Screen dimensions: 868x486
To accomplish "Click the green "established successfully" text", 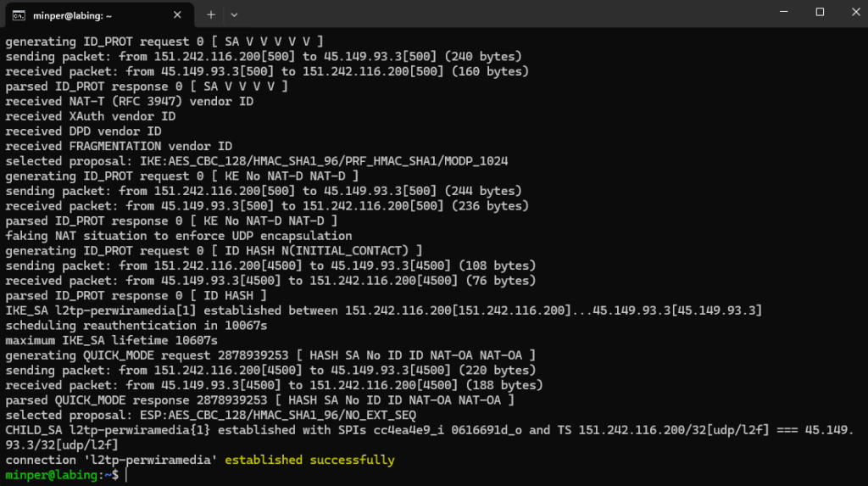I will coord(332,460).
